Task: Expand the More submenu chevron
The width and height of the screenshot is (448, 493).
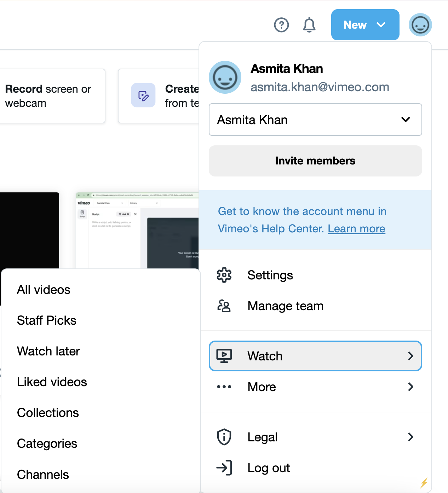Action: point(410,387)
